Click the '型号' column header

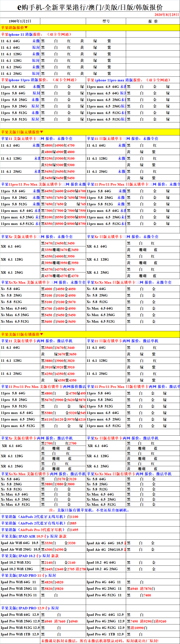point(106,21)
